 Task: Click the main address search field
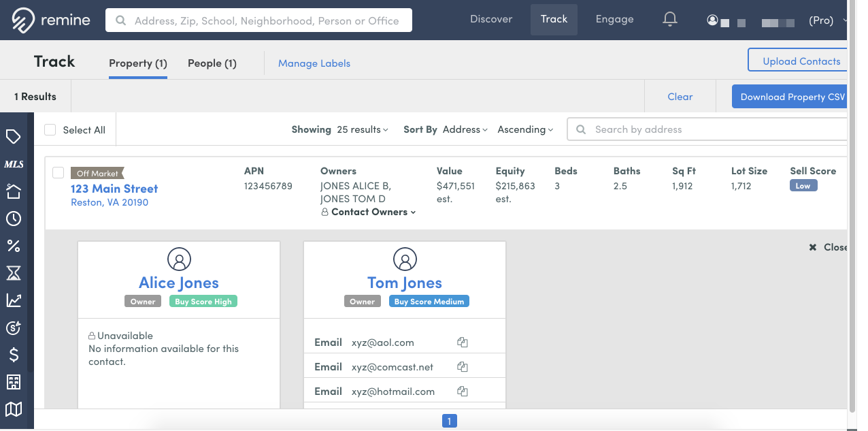pos(258,20)
